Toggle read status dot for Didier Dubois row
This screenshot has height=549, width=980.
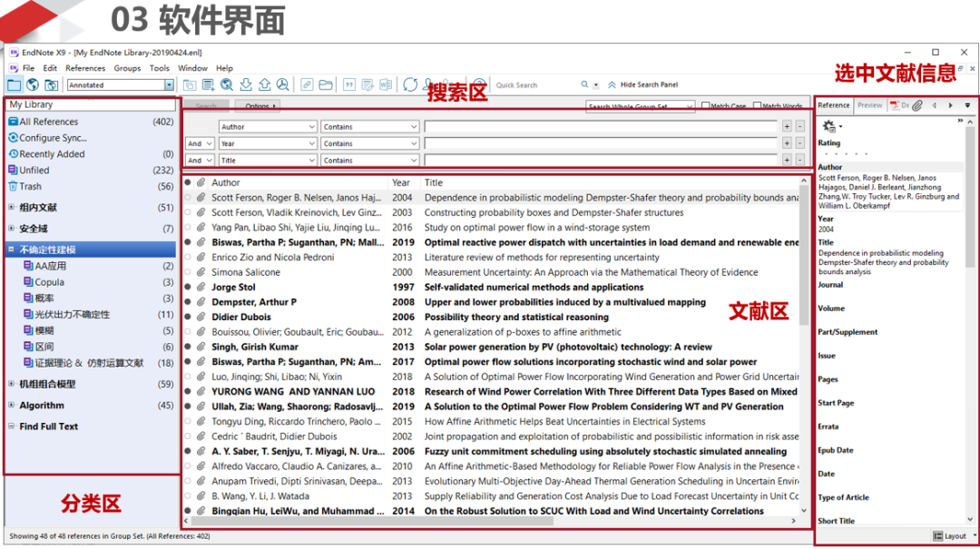click(188, 317)
